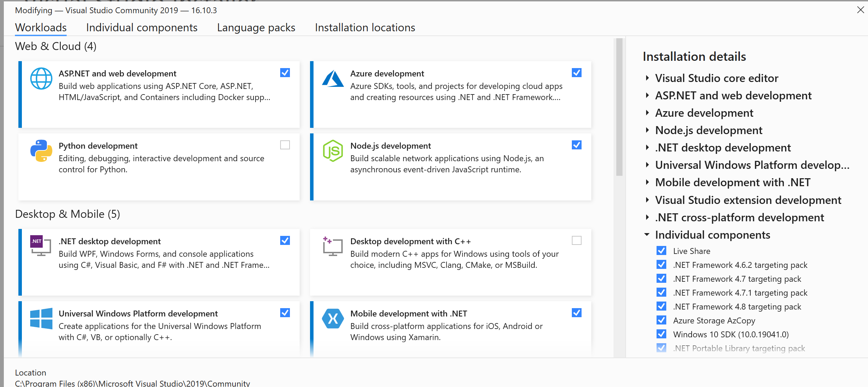Open the Language packs tab
This screenshot has height=387, width=868.
[256, 27]
